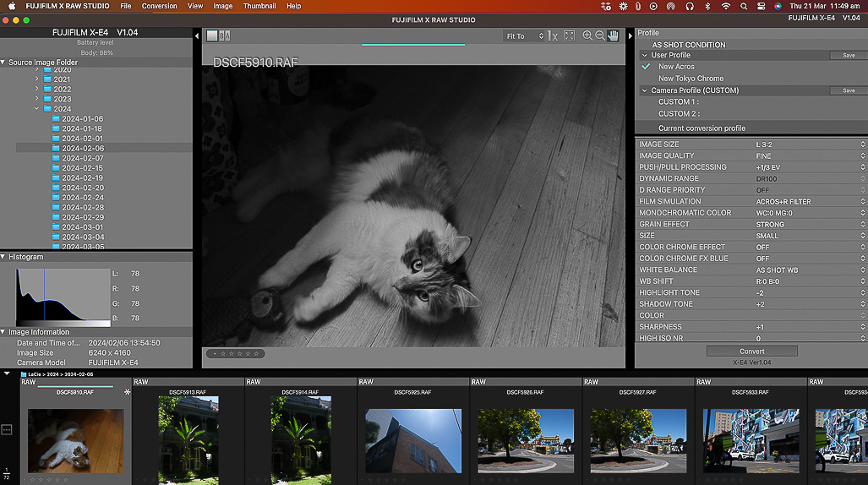Open the Fit To zoom dropdown
The height and width of the screenshot is (485, 868).
524,36
